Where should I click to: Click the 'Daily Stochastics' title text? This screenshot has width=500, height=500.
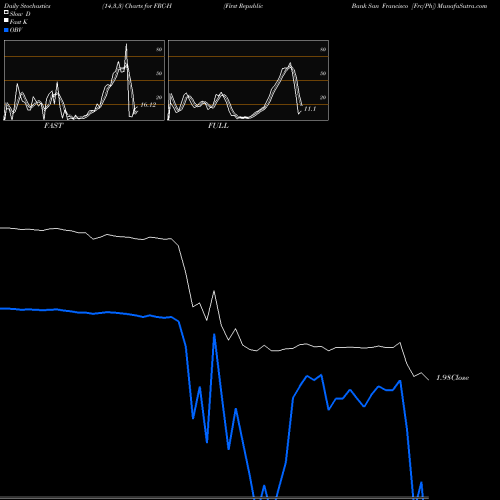(x=27, y=6)
